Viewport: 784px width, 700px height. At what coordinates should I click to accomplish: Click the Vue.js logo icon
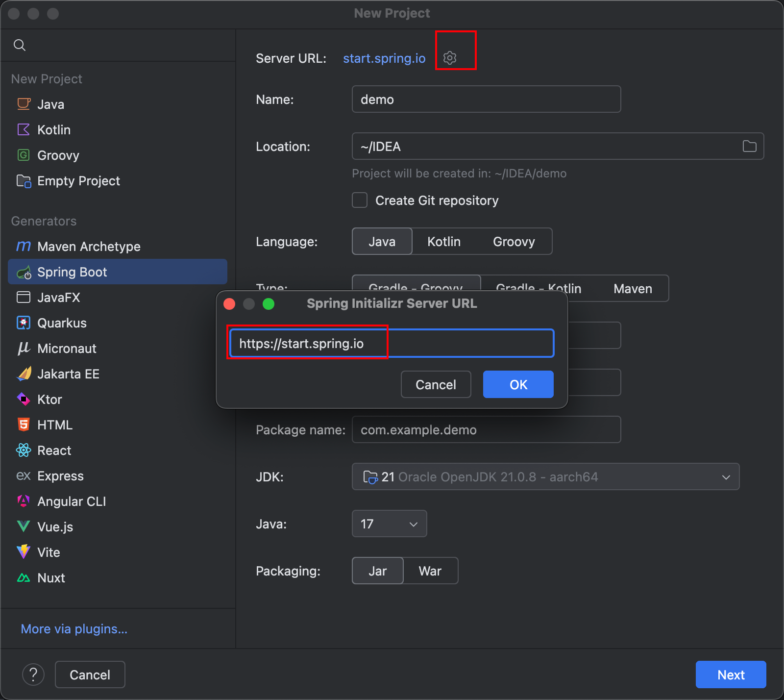click(24, 526)
